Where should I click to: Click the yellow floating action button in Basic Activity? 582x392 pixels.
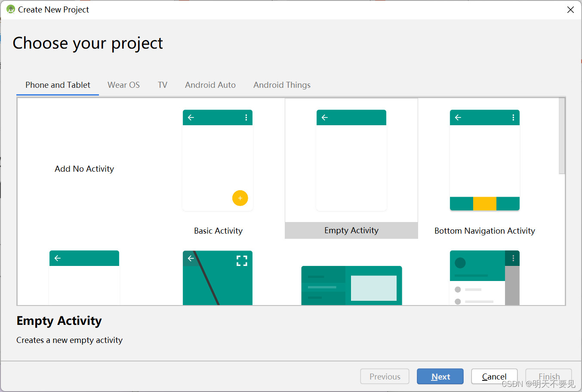(240, 198)
